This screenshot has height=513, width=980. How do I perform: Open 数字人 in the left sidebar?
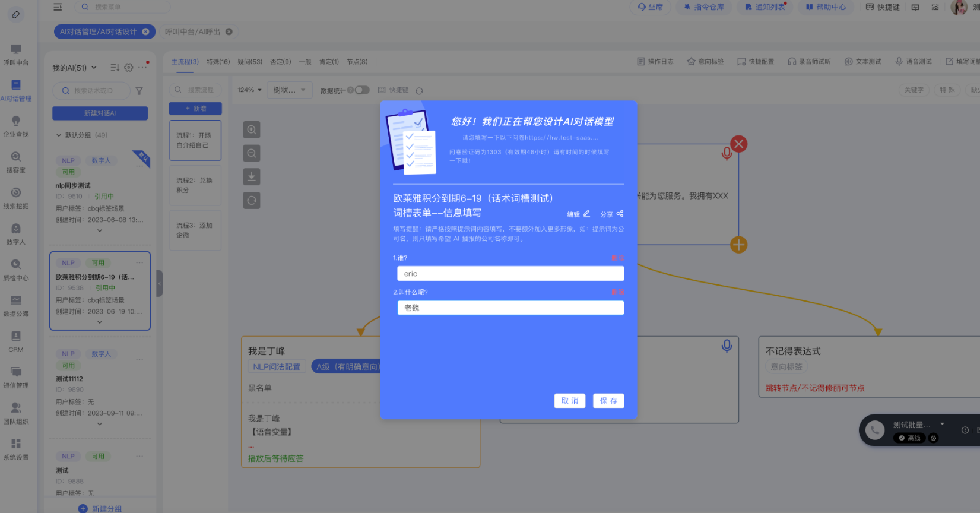click(16, 234)
